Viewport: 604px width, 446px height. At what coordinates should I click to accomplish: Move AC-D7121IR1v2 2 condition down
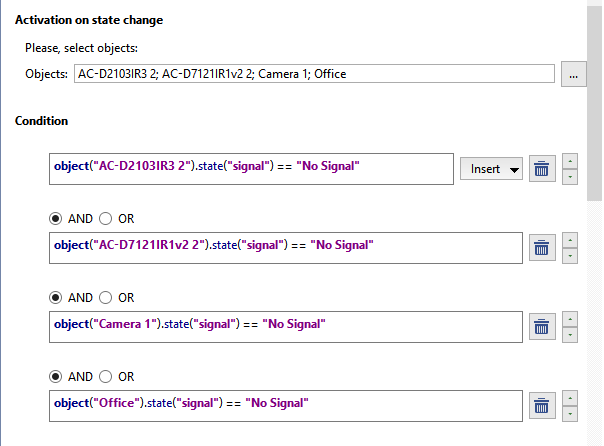click(570, 256)
